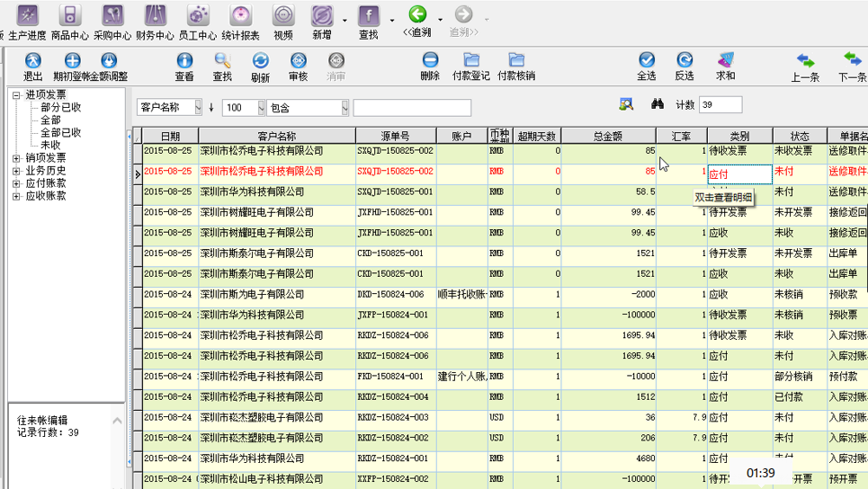
Task: Select 部分已收 in the tree
Action: [x=60, y=107]
